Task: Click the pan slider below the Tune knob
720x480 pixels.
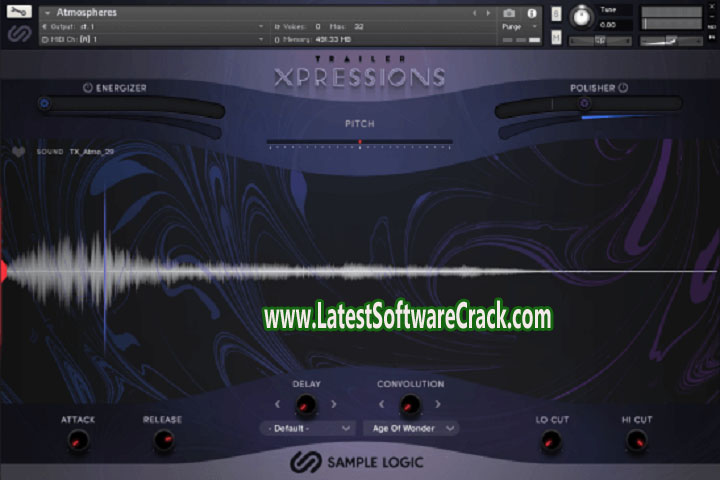Action: (x=601, y=41)
